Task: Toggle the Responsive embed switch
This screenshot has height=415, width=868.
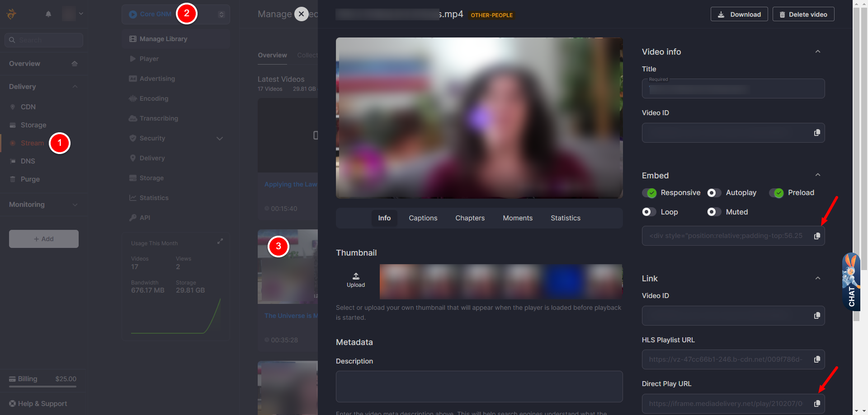Action: click(x=649, y=193)
